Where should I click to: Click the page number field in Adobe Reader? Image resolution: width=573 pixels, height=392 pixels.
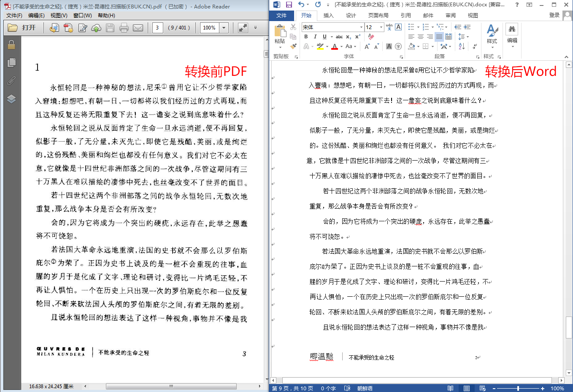(157, 28)
